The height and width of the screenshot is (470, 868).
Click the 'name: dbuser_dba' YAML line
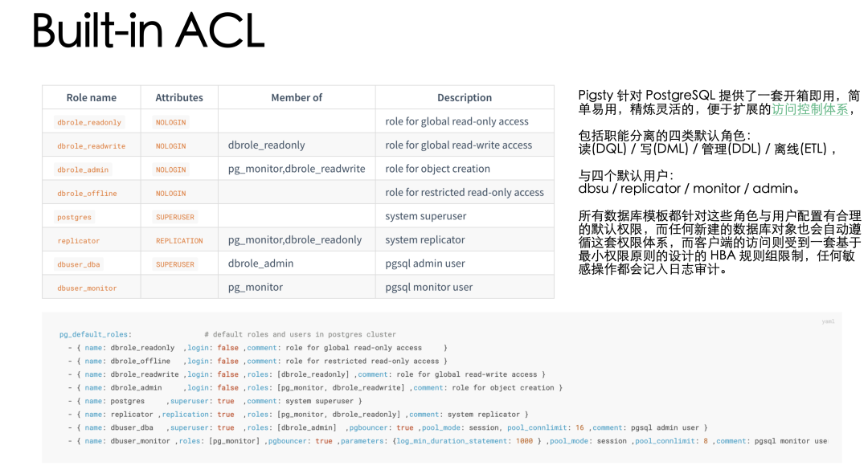point(387,427)
